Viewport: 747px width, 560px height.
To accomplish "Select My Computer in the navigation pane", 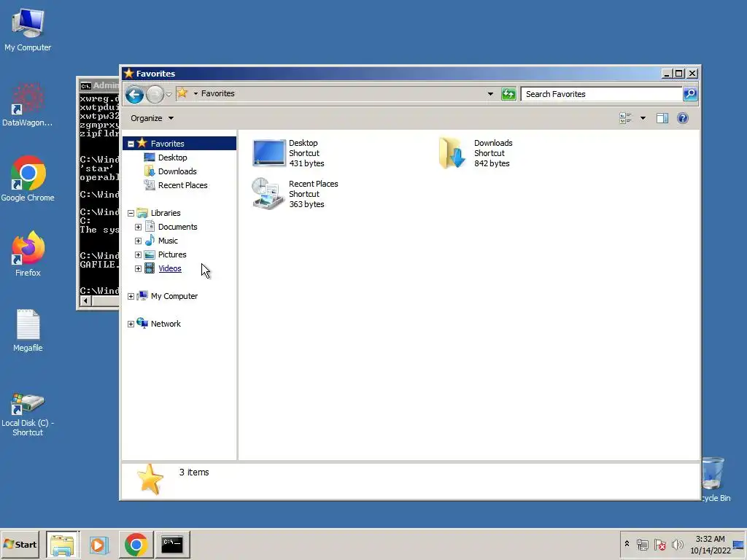I will pyautogui.click(x=174, y=296).
